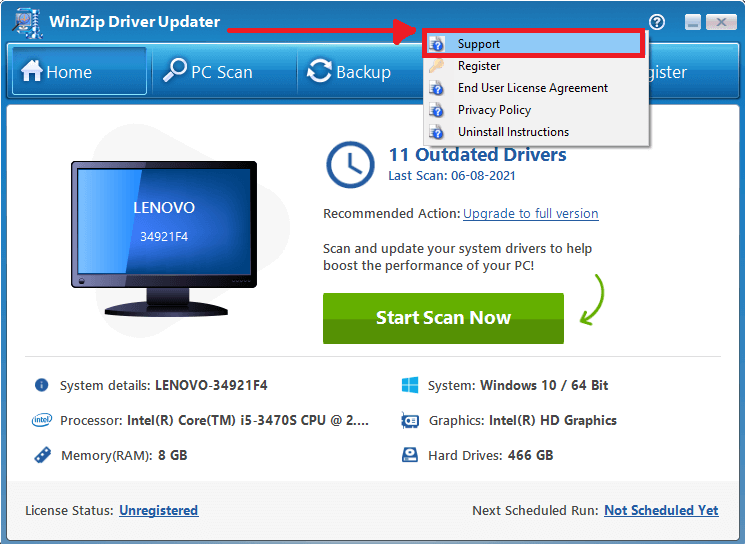This screenshot has height=544, width=745.
Task: Open the help question mark icon
Action: coord(657,22)
